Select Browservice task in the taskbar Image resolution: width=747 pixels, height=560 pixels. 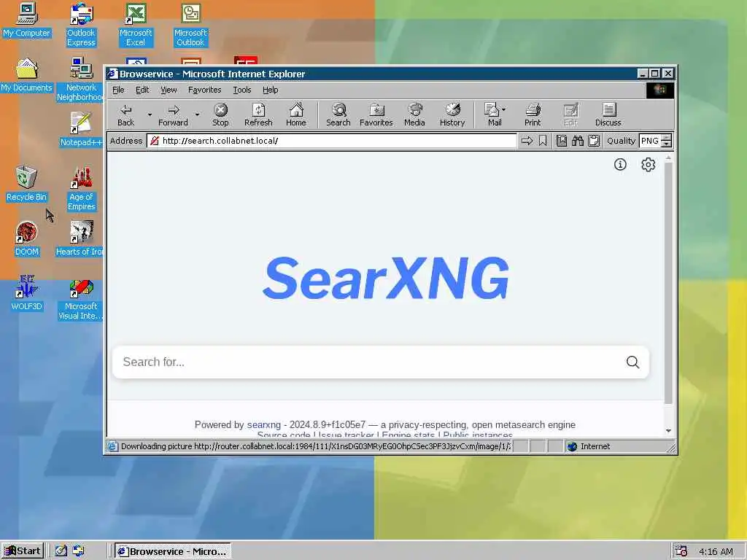173,551
